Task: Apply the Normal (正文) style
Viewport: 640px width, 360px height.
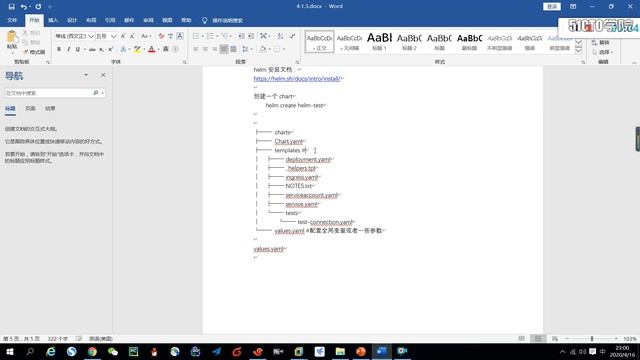Action: 319,42
